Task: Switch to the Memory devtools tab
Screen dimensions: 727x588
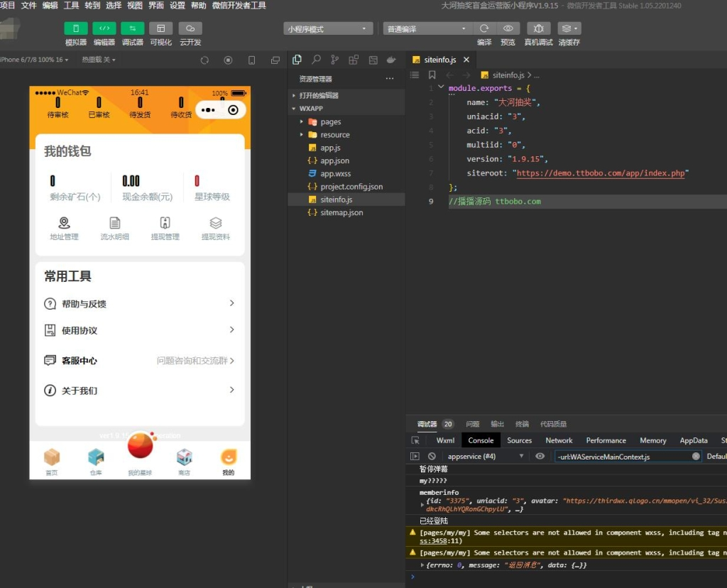Action: click(x=653, y=440)
